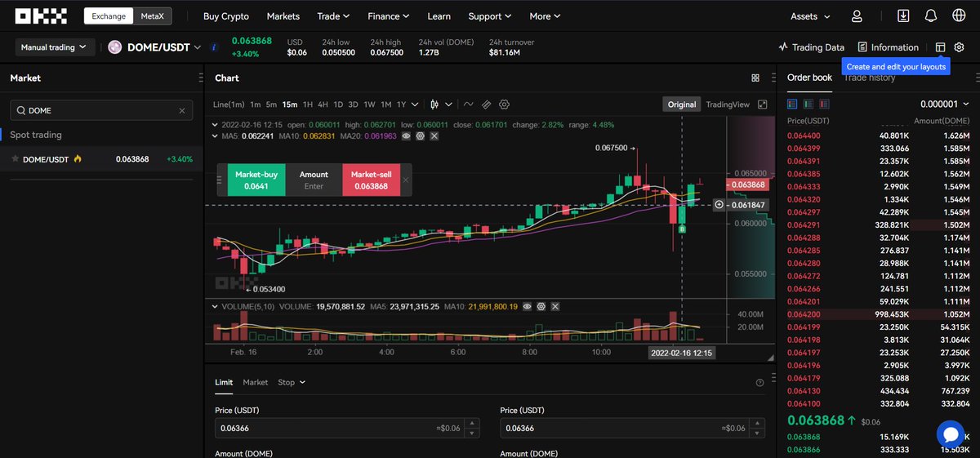Select Limit order tab
Viewport: 980px width, 458px height.
(x=224, y=382)
